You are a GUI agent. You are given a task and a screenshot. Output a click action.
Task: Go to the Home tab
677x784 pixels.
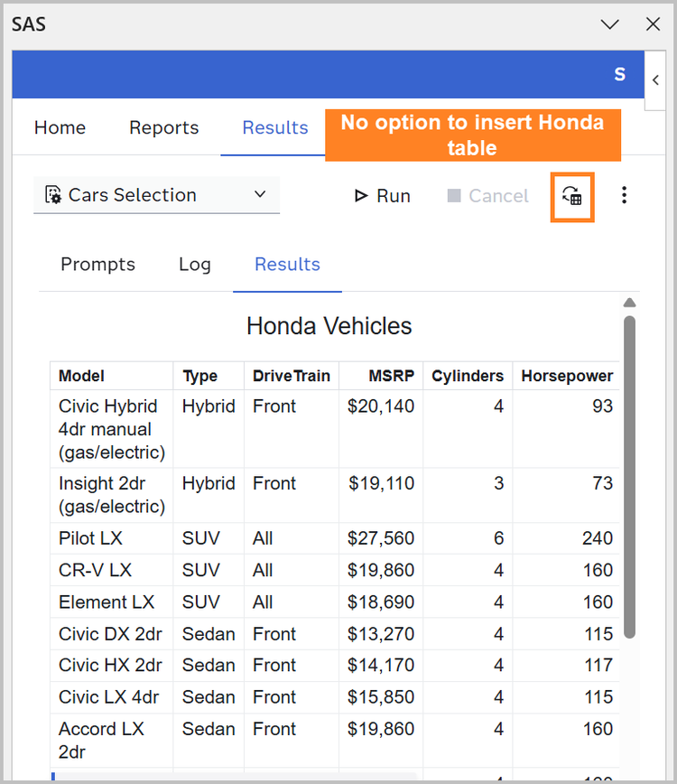[60, 127]
